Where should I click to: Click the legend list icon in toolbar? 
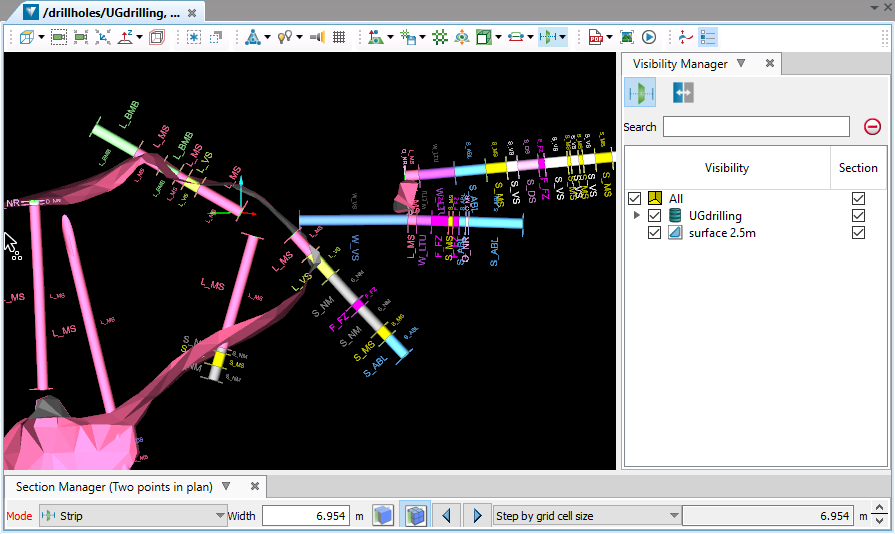coord(708,37)
